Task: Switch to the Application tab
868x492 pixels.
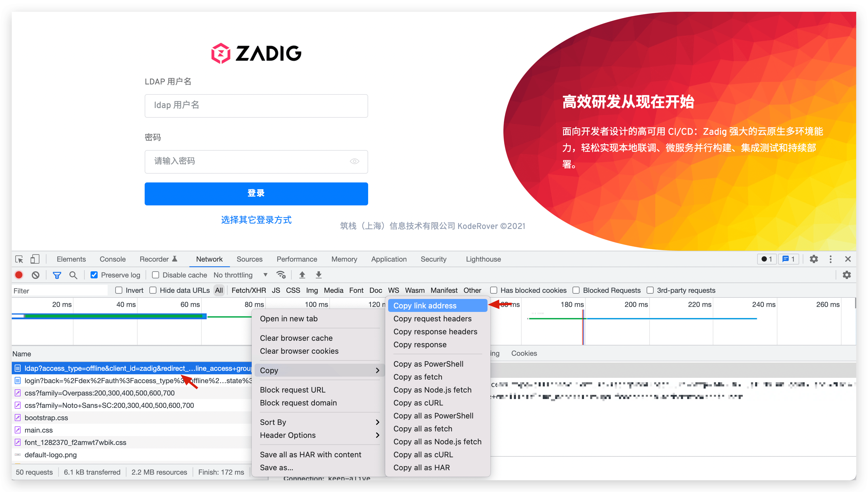Action: point(389,259)
